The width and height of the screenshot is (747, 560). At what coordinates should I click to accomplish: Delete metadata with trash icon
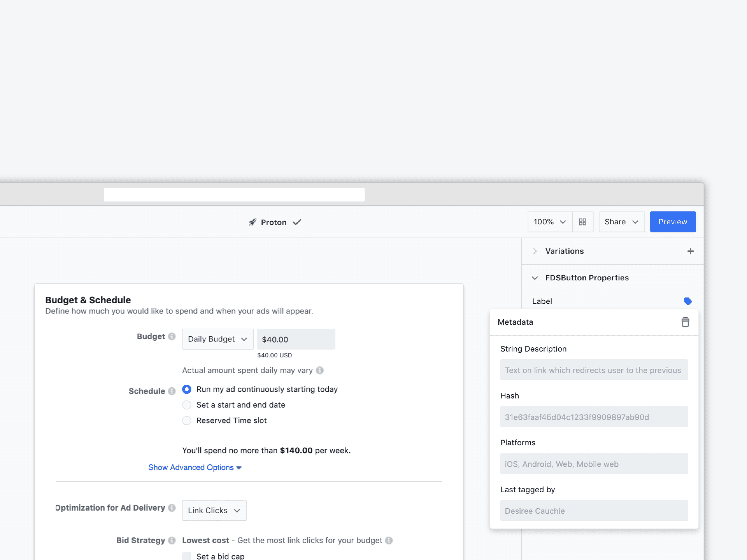pyautogui.click(x=685, y=322)
